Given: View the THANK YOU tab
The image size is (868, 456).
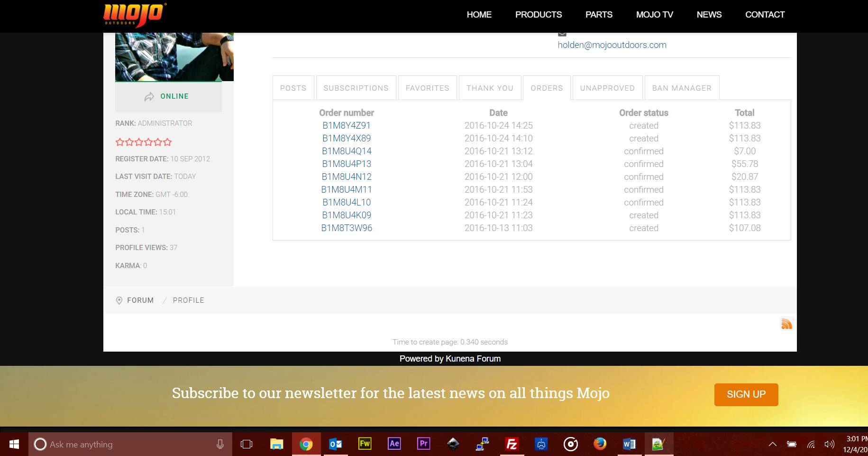Looking at the screenshot, I should pyautogui.click(x=490, y=88).
